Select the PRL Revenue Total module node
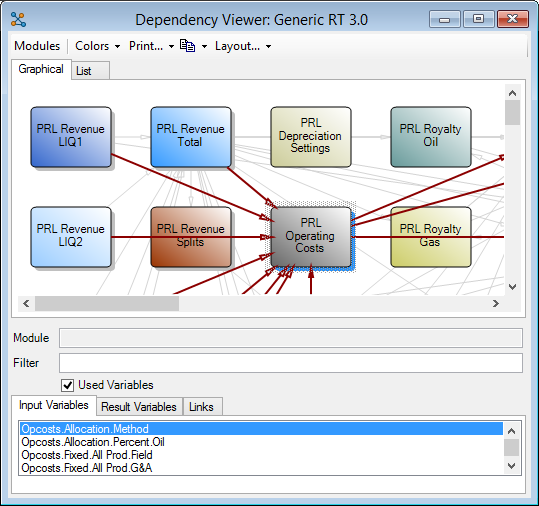 [x=191, y=137]
